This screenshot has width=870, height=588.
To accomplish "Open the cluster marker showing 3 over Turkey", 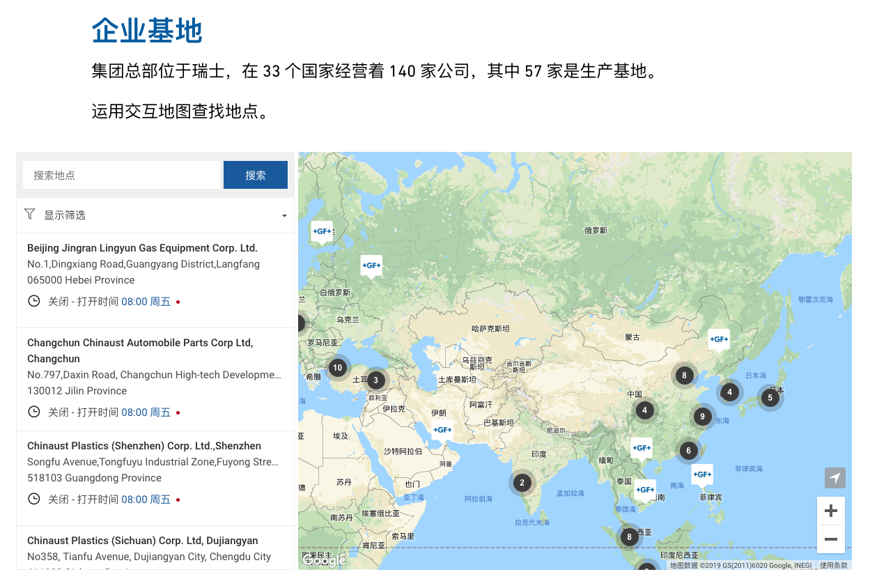I will 376,380.
